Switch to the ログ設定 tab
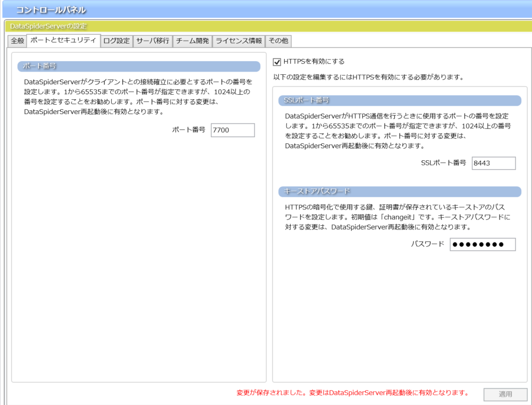The image size is (532, 405). (x=116, y=41)
